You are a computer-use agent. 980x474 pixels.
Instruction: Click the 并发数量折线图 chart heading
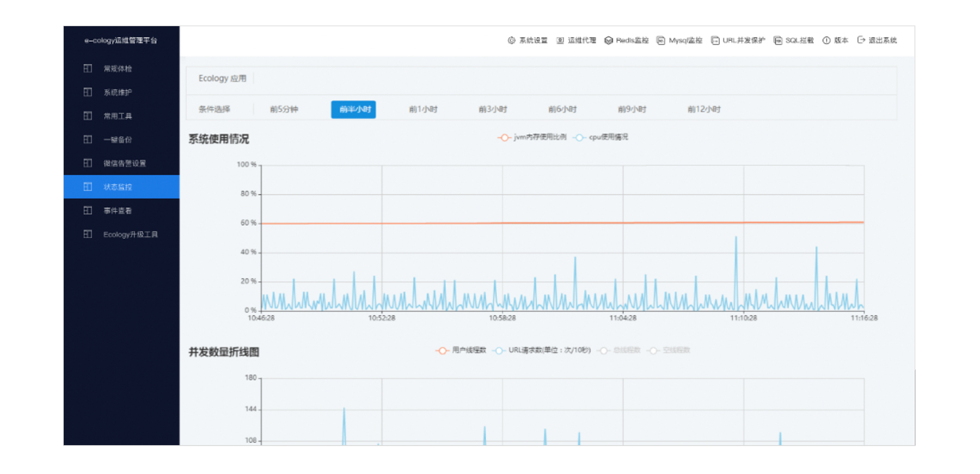[224, 352]
